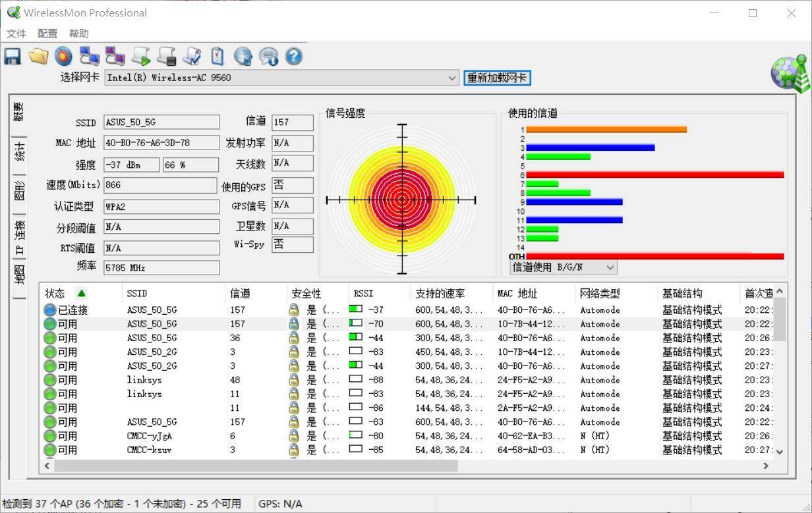Click the green status dot beside linksys
Viewport: 812px width, 513px height.
pyautogui.click(x=49, y=380)
